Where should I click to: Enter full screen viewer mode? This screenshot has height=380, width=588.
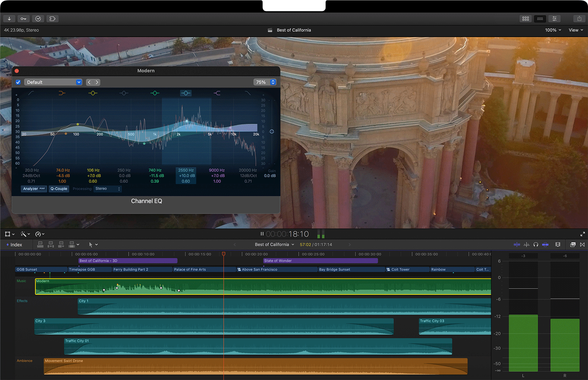[582, 234]
